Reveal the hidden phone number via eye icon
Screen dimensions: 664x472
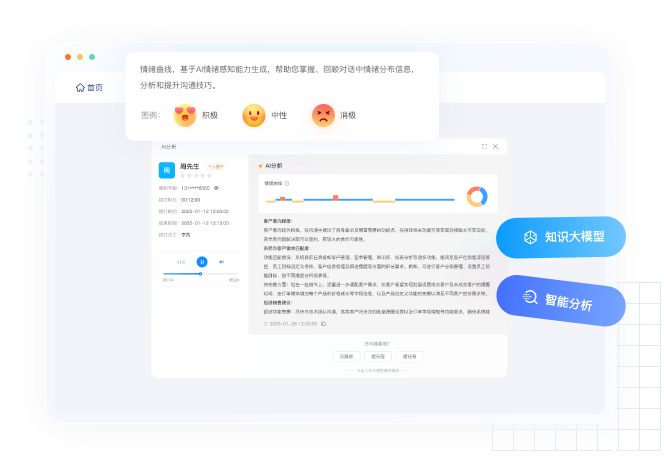click(216, 188)
